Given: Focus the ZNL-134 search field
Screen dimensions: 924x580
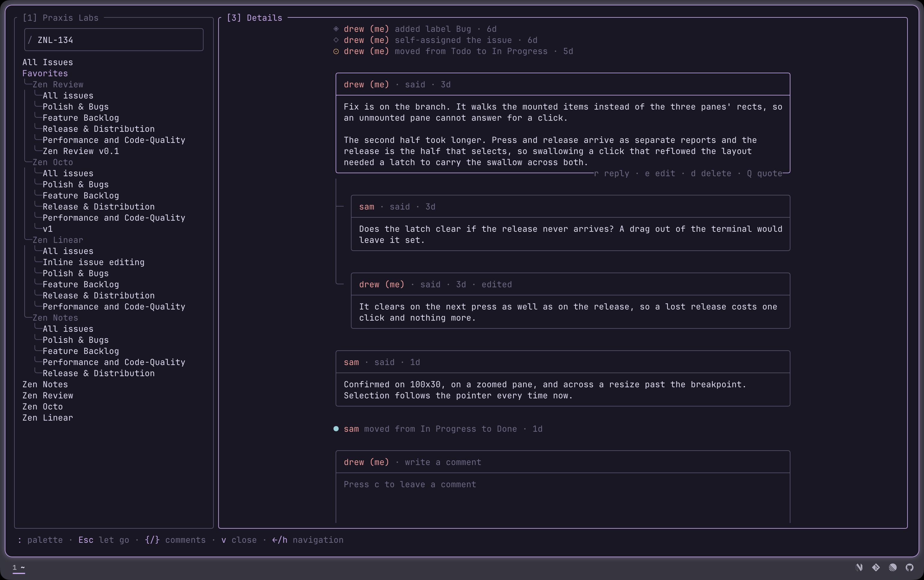Looking at the screenshot, I should pyautogui.click(x=114, y=40).
